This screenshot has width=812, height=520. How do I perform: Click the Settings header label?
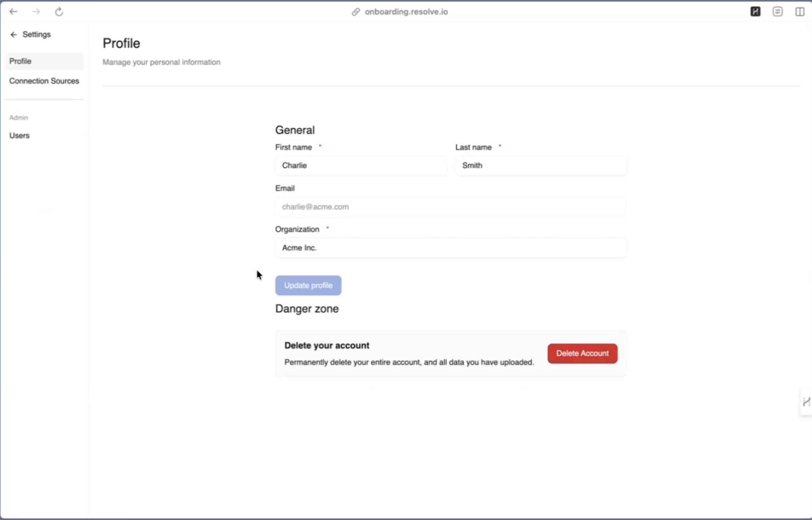36,34
